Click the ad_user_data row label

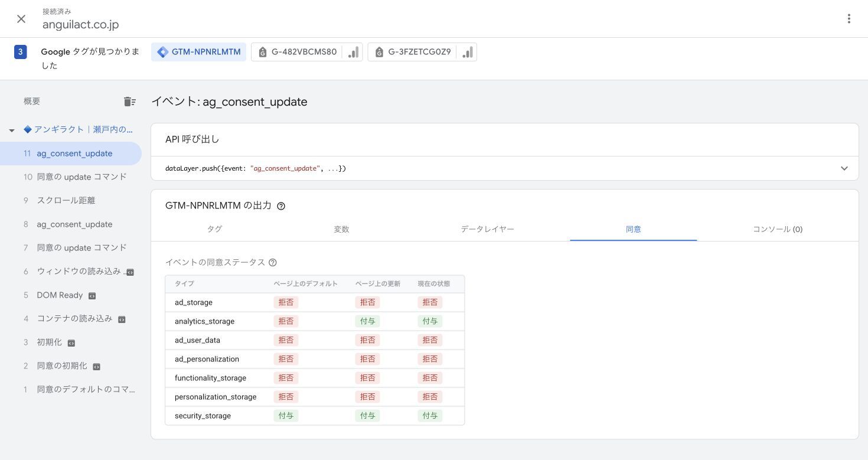(x=197, y=340)
